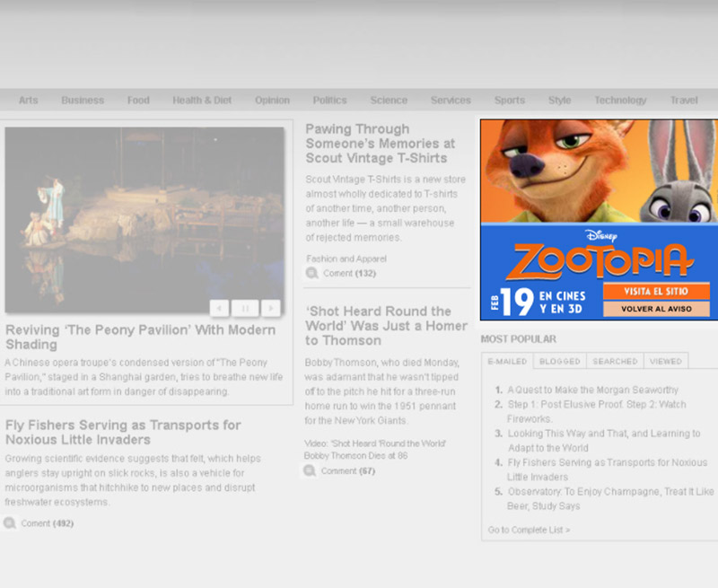Open the Arts section in navigation
This screenshot has height=588, width=718.
[x=29, y=101]
